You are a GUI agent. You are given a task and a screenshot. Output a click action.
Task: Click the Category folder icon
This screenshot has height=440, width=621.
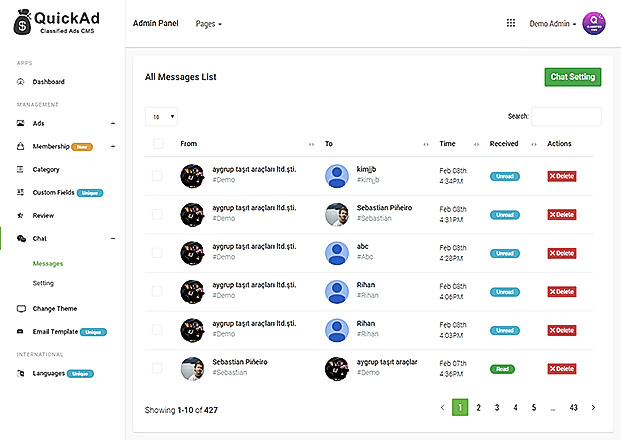[22, 169]
